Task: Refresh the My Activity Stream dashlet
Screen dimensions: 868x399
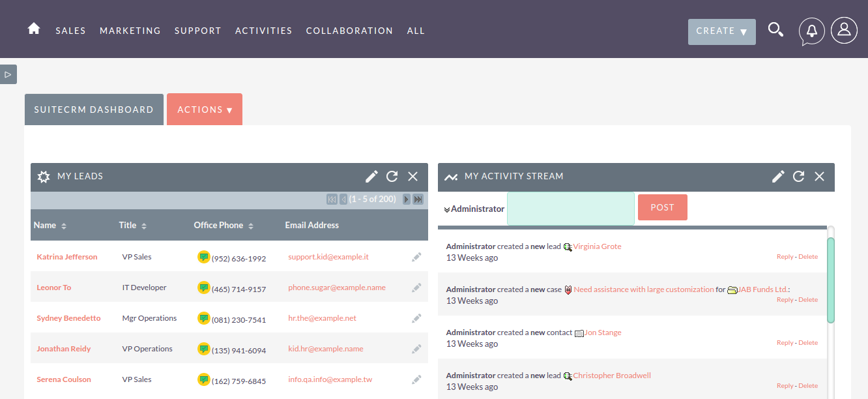Action: [799, 176]
